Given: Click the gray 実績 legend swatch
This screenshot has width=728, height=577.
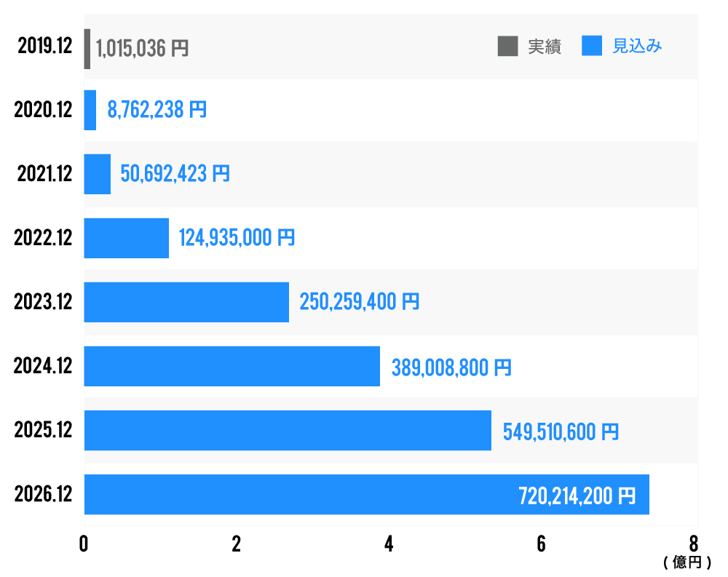Looking at the screenshot, I should [507, 46].
